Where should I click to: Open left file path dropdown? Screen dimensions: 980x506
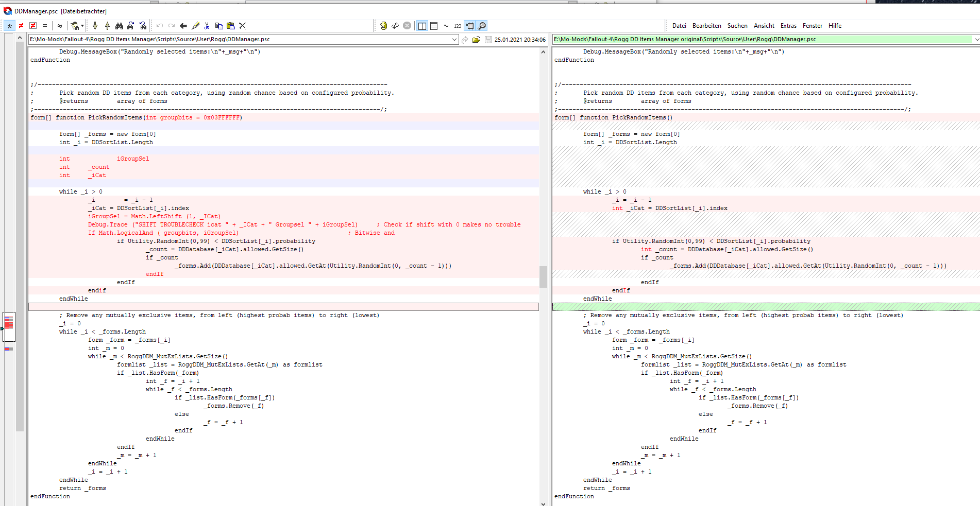click(454, 40)
